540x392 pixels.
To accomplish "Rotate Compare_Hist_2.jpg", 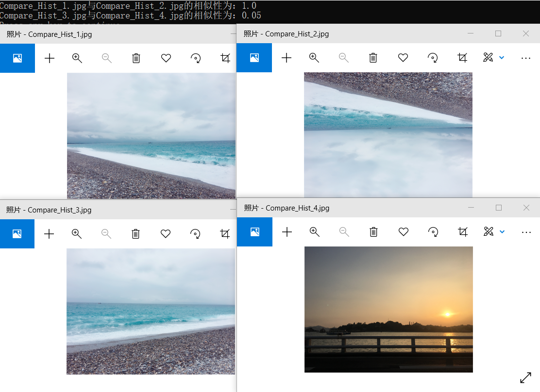I will pos(433,58).
